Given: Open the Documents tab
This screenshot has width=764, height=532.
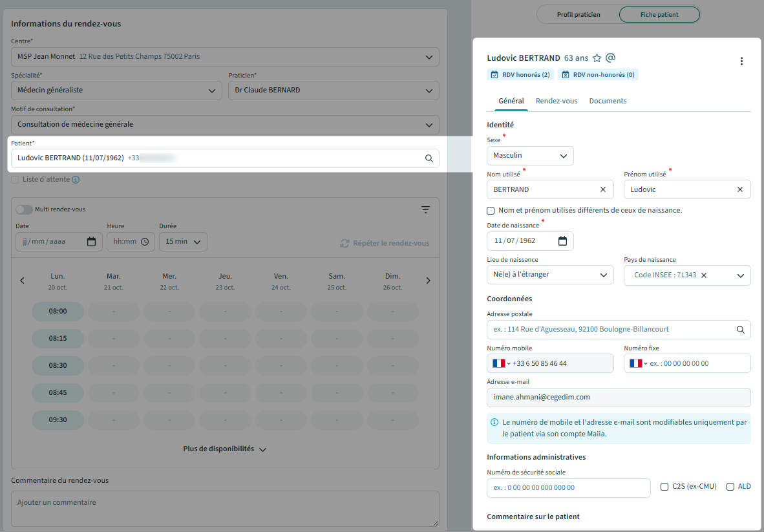Looking at the screenshot, I should [x=608, y=101].
